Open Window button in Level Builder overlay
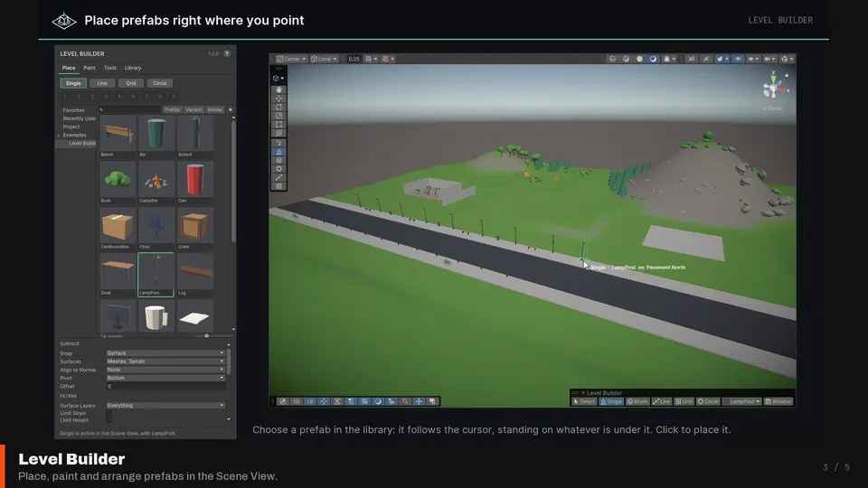This screenshot has height=488, width=868. pyautogui.click(x=778, y=401)
